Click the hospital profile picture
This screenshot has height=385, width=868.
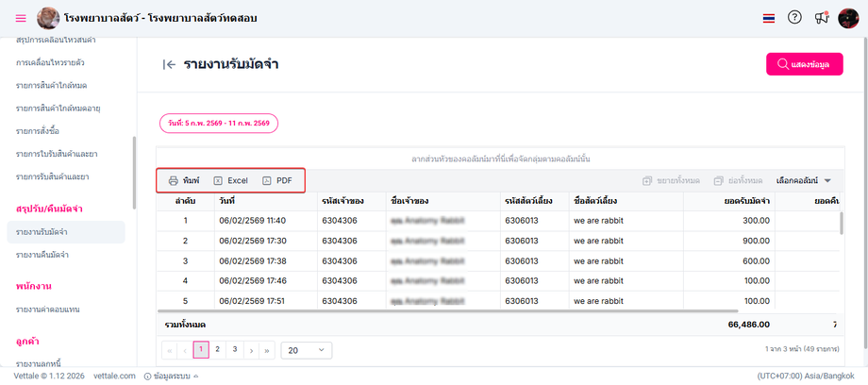(48, 18)
